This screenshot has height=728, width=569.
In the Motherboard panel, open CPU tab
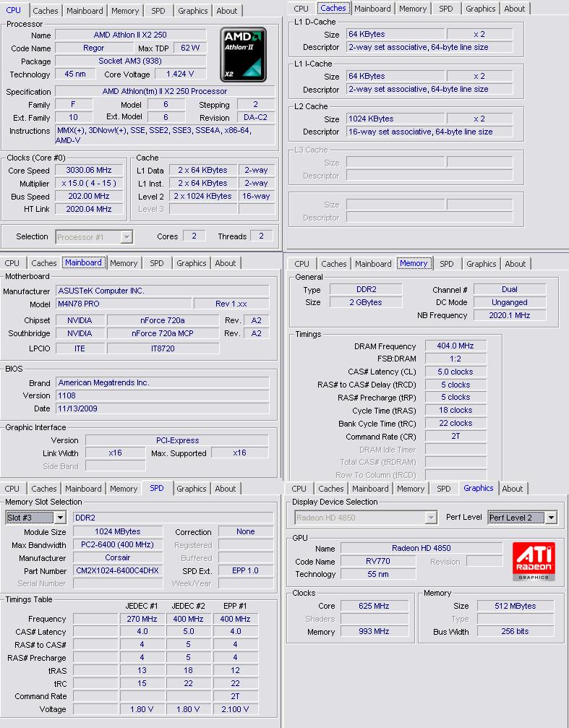click(x=12, y=263)
